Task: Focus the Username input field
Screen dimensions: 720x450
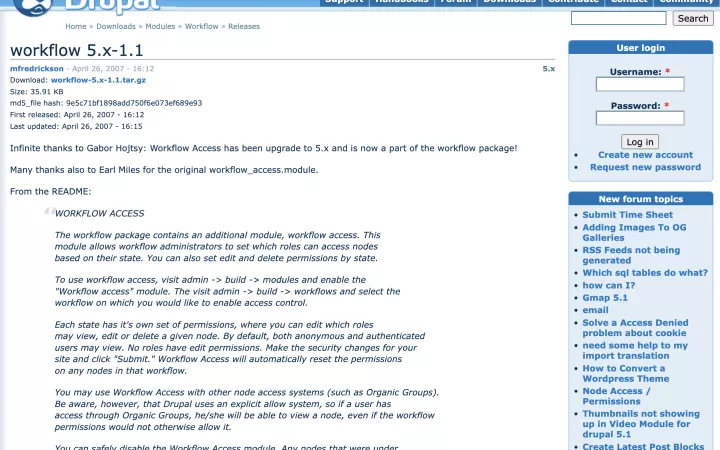Action: click(640, 84)
